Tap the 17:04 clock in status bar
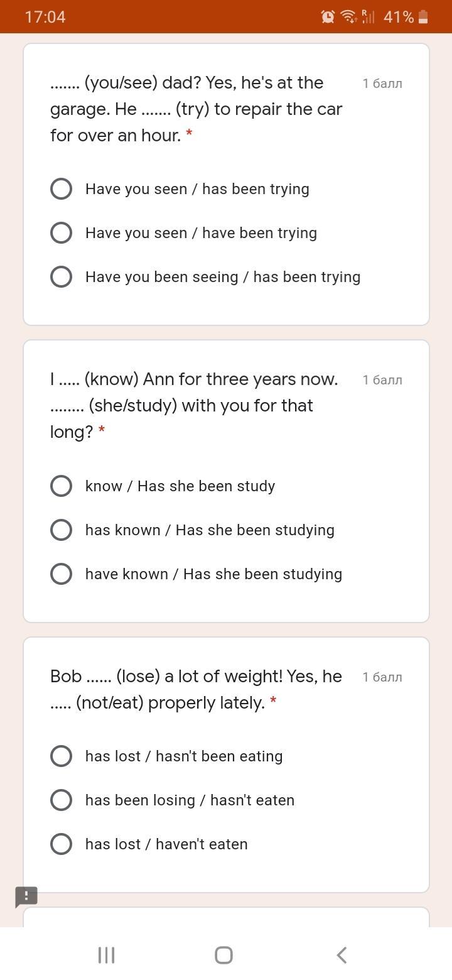 click(45, 17)
